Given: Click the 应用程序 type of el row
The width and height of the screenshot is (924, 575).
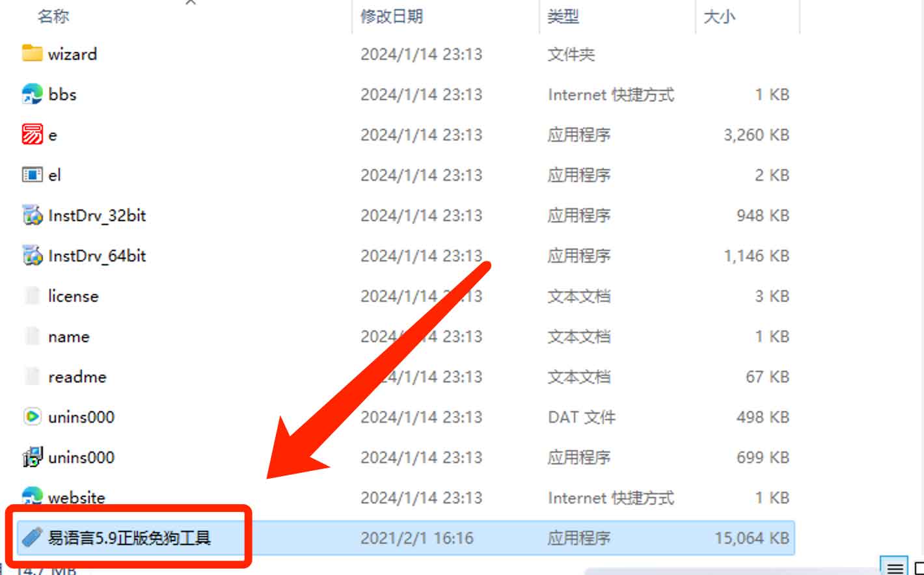Looking at the screenshot, I should point(579,175).
